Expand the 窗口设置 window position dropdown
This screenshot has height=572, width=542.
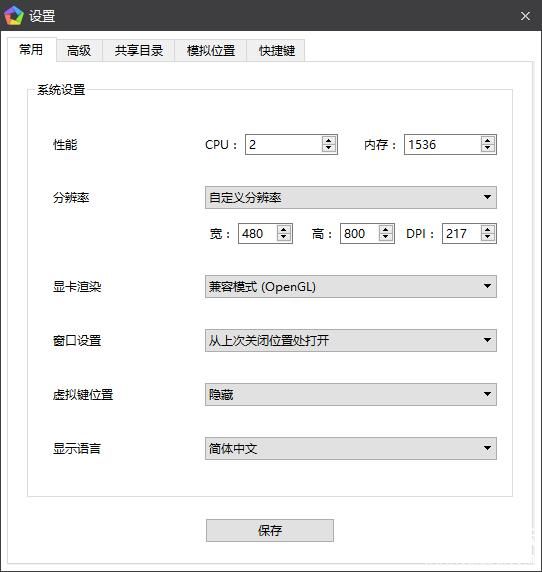coord(351,340)
